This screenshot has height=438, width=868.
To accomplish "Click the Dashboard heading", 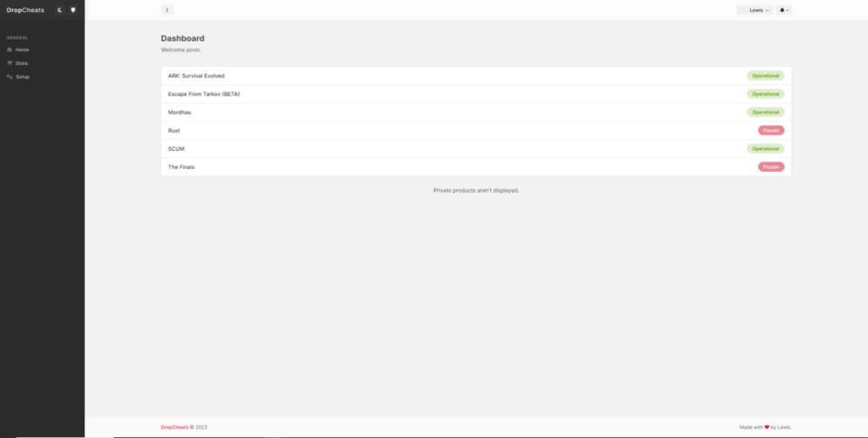I will 182,39.
